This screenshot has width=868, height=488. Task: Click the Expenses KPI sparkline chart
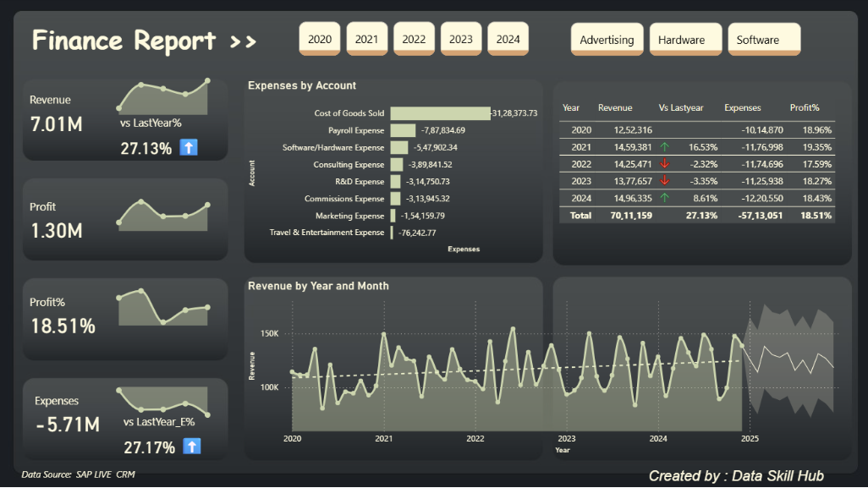tap(163, 402)
